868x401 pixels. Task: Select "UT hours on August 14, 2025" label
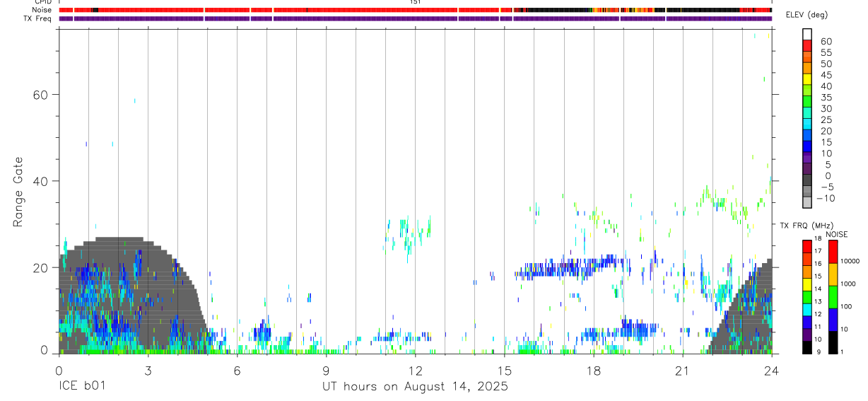tap(415, 387)
